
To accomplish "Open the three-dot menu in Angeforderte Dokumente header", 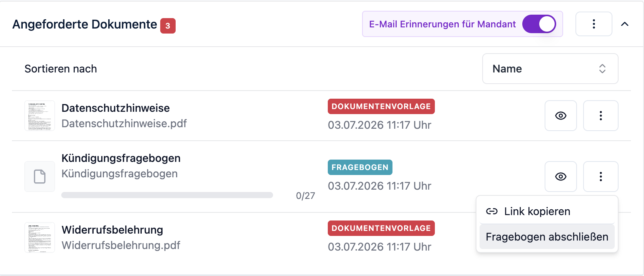I will (594, 24).
